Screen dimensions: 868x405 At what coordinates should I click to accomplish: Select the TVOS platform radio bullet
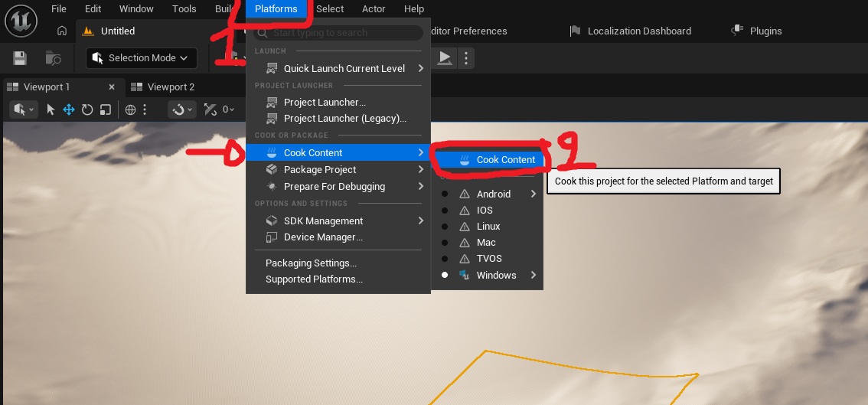coord(445,259)
